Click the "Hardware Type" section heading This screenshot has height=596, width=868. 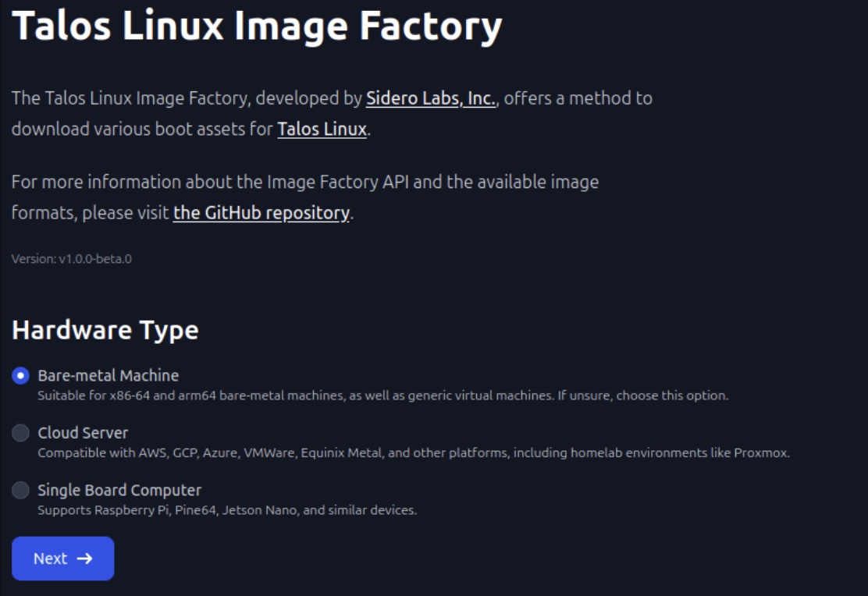pyautogui.click(x=105, y=330)
